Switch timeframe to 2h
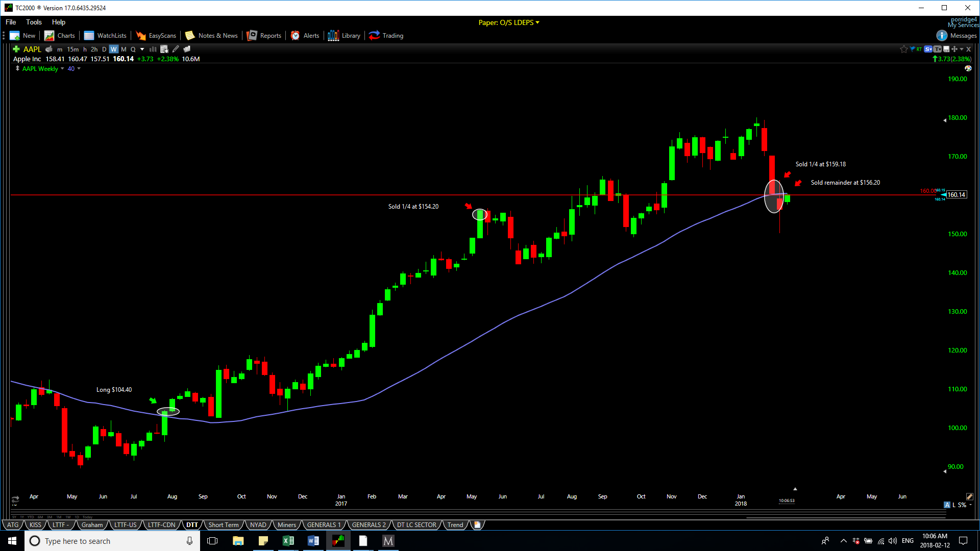This screenshot has height=551, width=980. (94, 49)
